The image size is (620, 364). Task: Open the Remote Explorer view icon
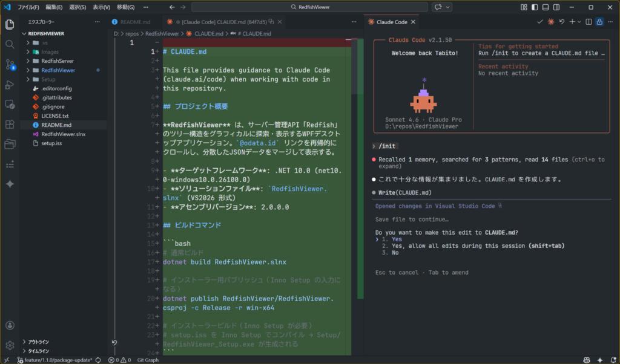click(x=10, y=104)
